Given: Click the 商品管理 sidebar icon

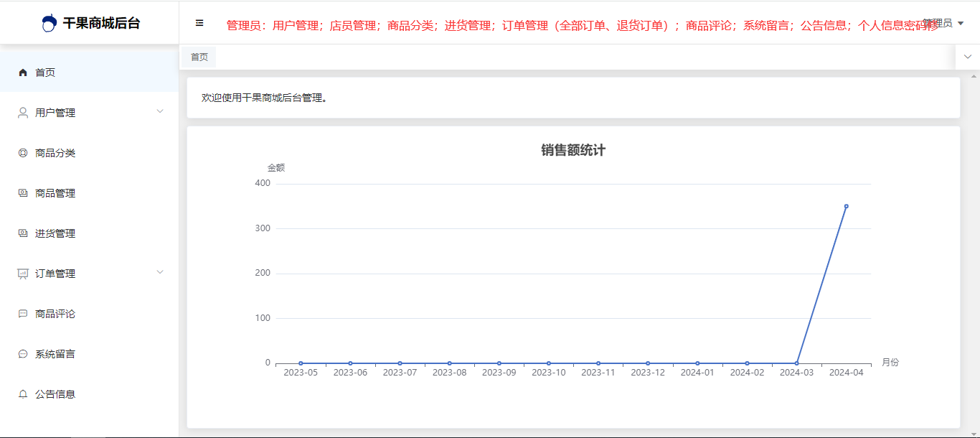Looking at the screenshot, I should 23,193.
